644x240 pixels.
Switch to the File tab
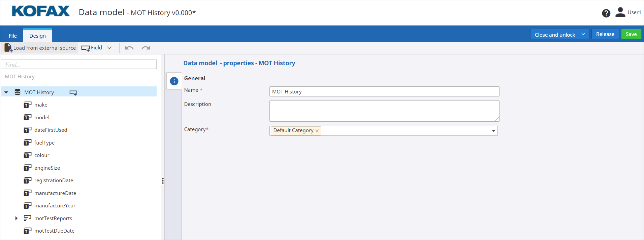[13, 36]
